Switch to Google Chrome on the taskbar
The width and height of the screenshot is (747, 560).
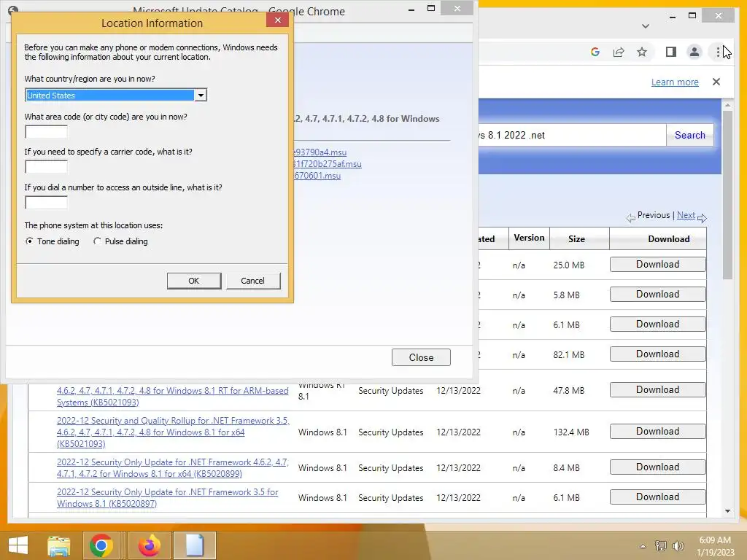(101, 545)
